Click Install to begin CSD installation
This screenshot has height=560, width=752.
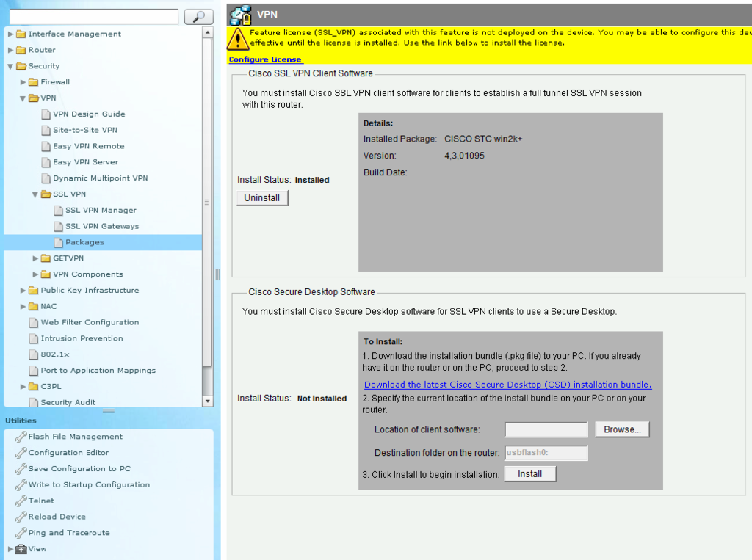(x=530, y=474)
